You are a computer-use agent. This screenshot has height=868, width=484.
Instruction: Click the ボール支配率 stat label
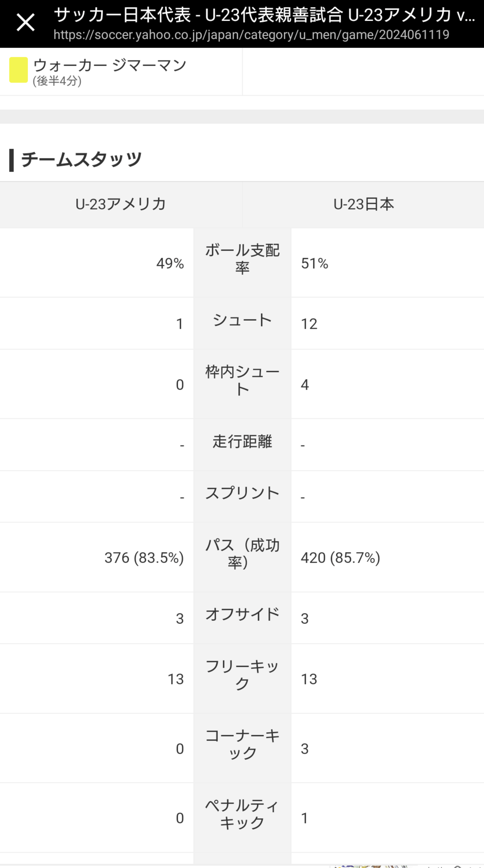(242, 259)
